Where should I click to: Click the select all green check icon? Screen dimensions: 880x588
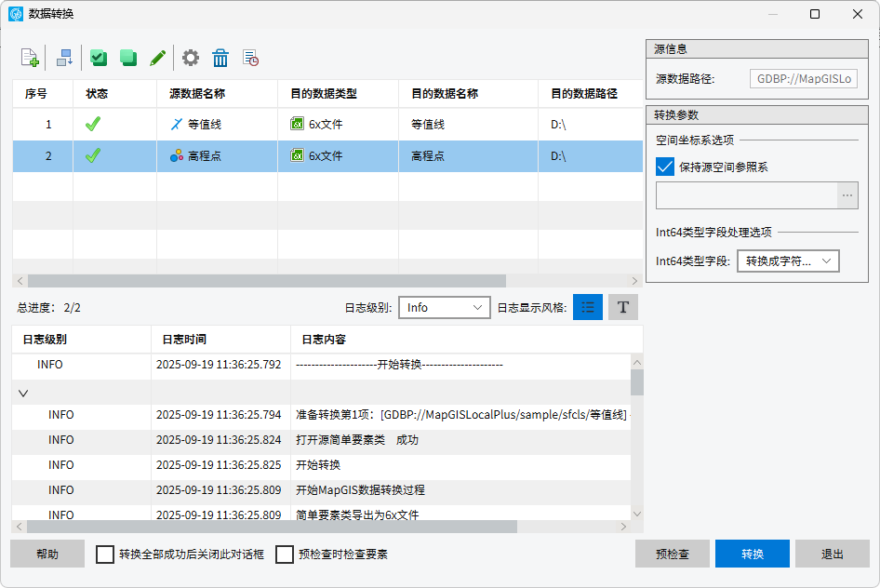(x=99, y=58)
